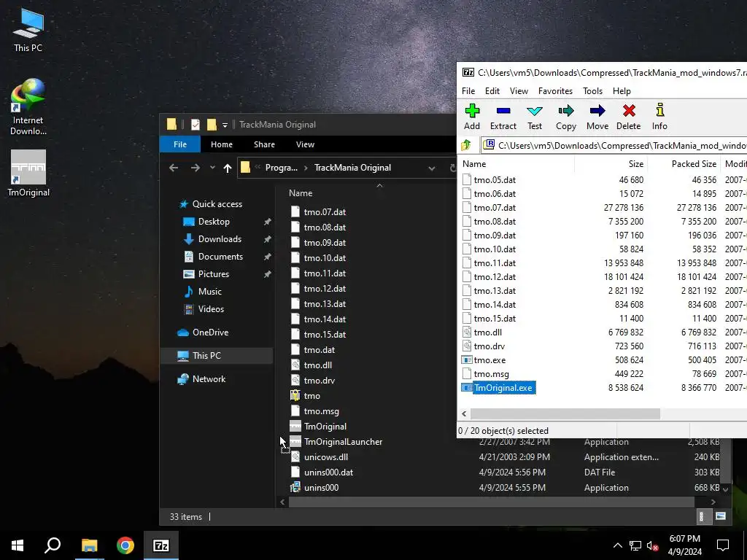Open Quick Access Toolbar customize dropdown
The image size is (747, 560).
coord(225,125)
